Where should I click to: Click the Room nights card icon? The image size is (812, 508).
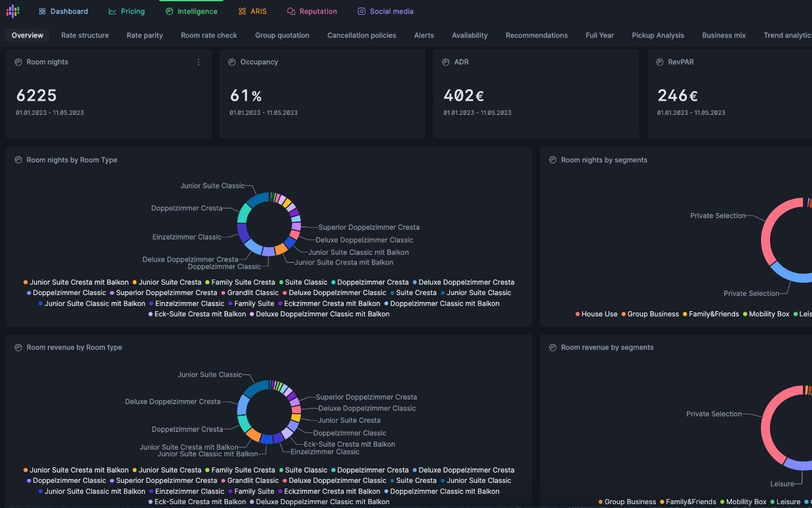[18, 62]
